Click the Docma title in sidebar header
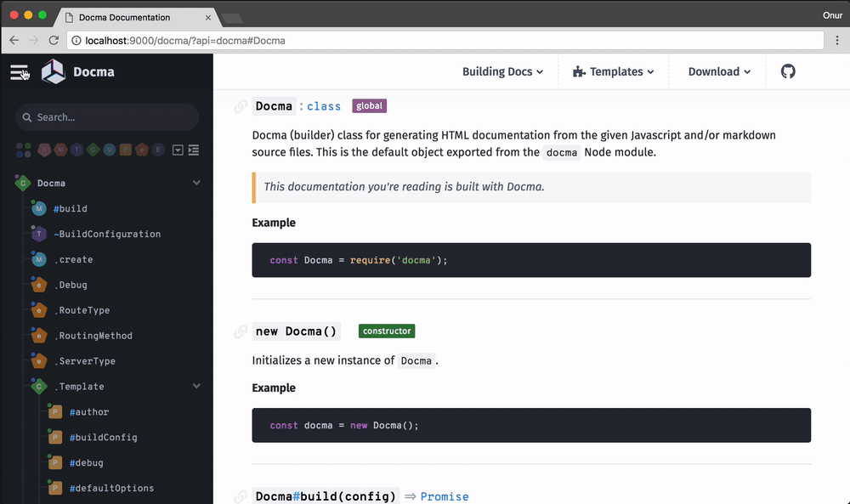This screenshot has width=850, height=504. 93,71
